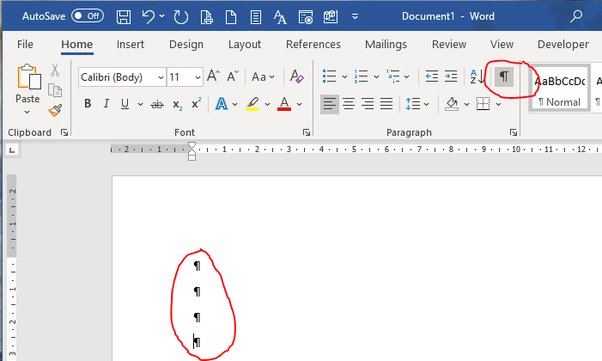The width and height of the screenshot is (602, 361).
Task: Open Paragraph dialog launcher
Action: 513,132
